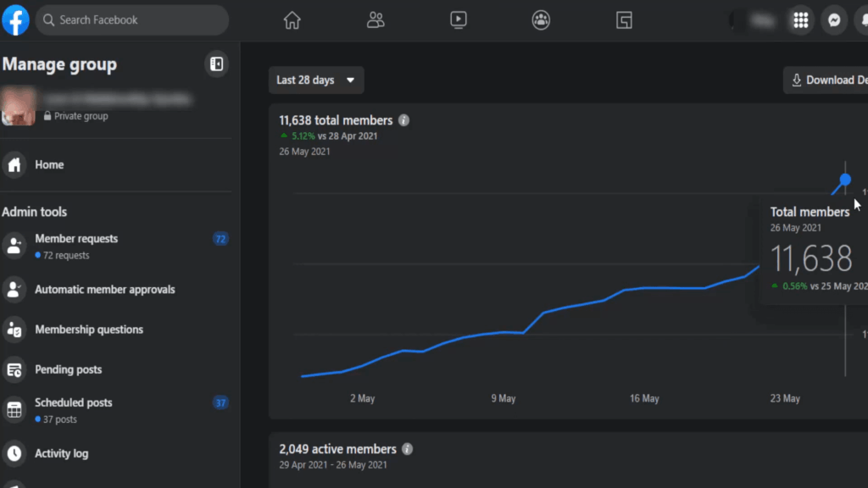Click the 29 Apr 2021 - 26 May 2021 date range
Screen dimensions: 868x488
tap(332, 465)
